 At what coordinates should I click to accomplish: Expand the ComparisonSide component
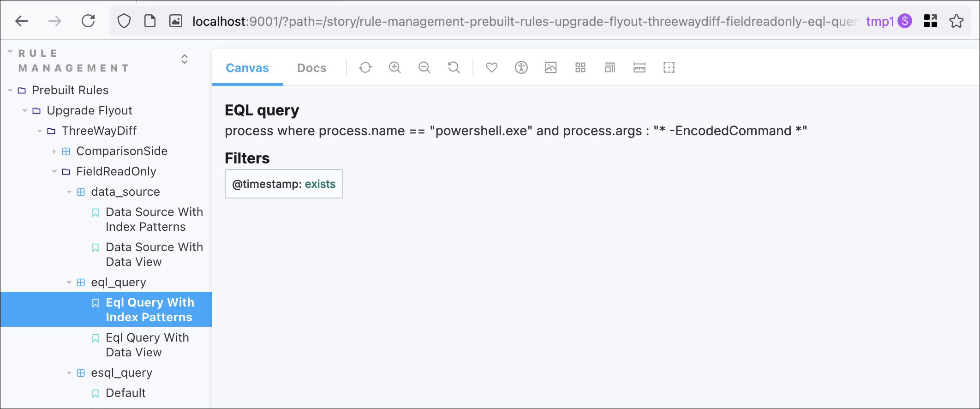(x=122, y=151)
